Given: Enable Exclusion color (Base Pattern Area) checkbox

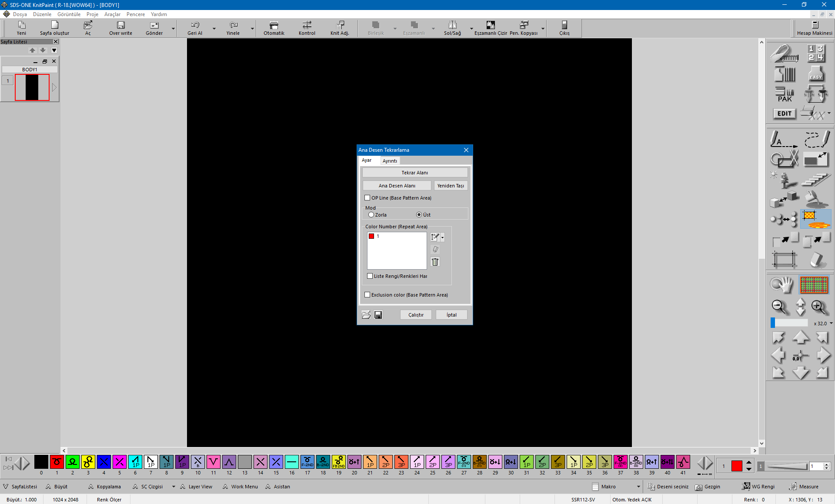Looking at the screenshot, I should [x=367, y=295].
